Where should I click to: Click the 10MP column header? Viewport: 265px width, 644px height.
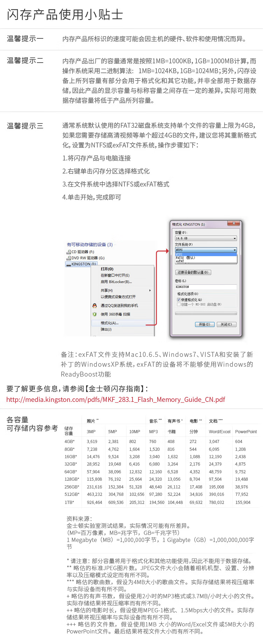pyautogui.click(x=135, y=432)
